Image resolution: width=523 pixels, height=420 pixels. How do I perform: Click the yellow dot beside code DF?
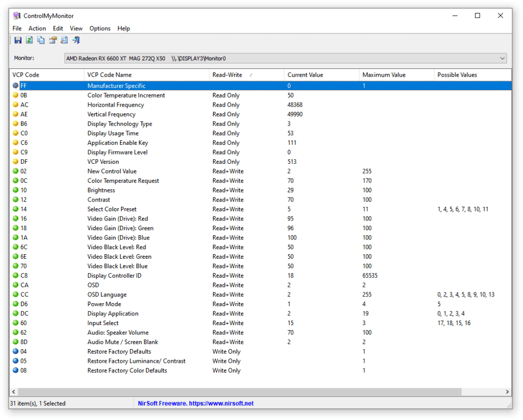(x=15, y=162)
